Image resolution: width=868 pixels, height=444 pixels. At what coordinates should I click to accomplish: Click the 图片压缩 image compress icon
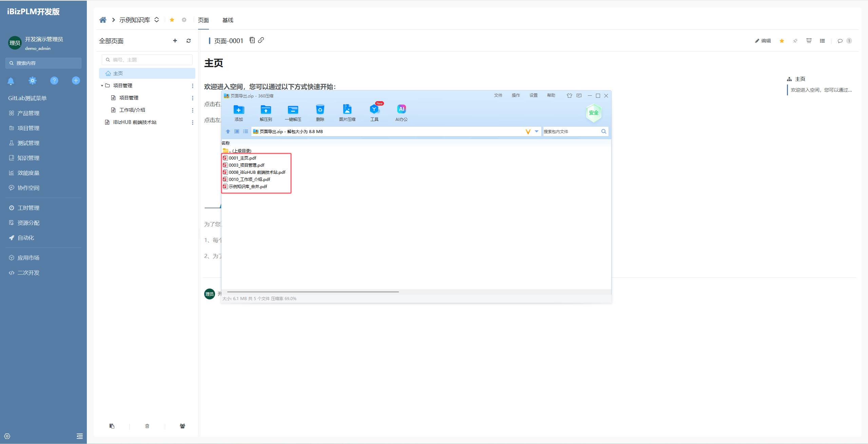coord(347,110)
